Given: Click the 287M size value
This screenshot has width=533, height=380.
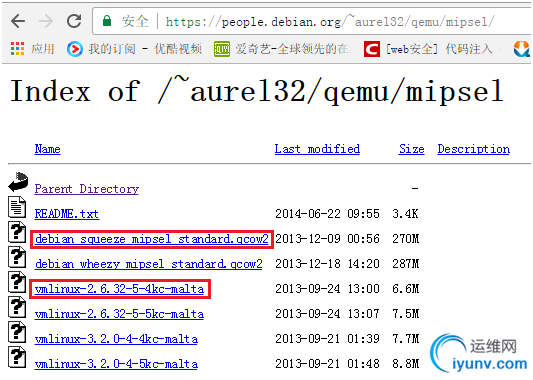Looking at the screenshot, I should coord(406,264).
